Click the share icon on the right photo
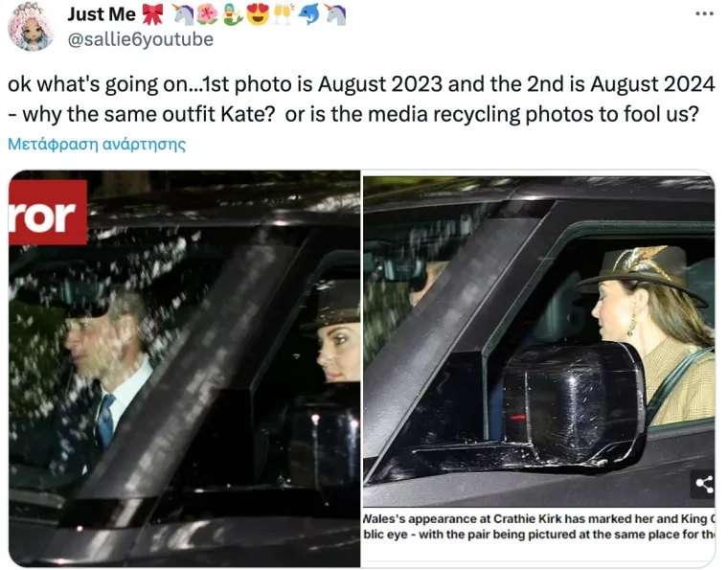 [x=703, y=484]
